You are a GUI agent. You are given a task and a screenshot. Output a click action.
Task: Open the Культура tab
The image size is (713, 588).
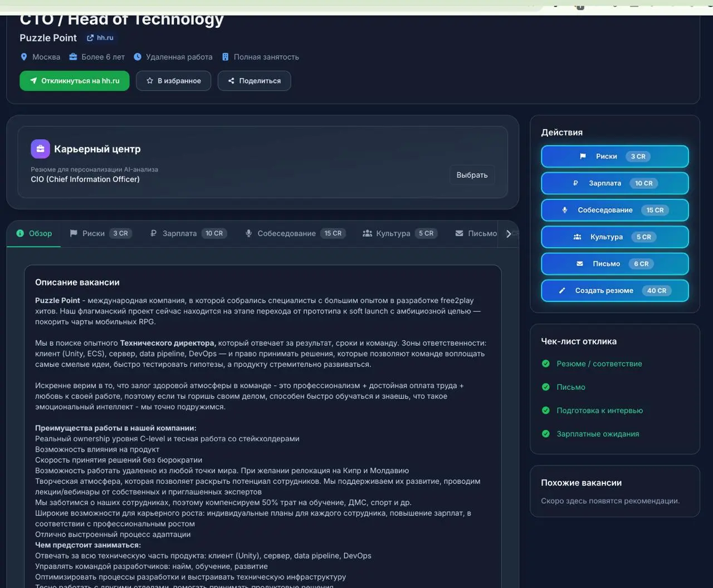[399, 233]
